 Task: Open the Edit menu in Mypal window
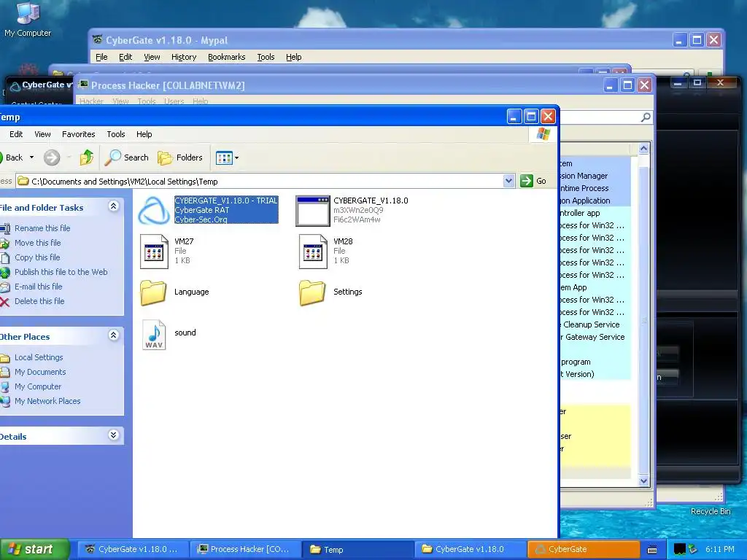pyautogui.click(x=125, y=57)
